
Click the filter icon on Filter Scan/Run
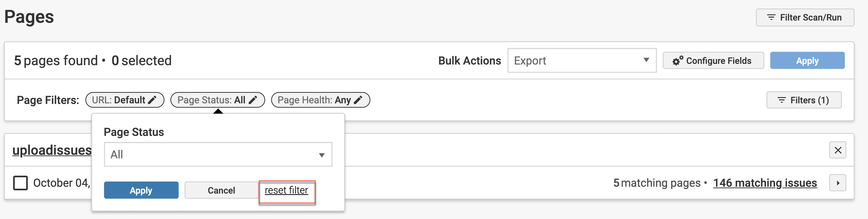[771, 18]
